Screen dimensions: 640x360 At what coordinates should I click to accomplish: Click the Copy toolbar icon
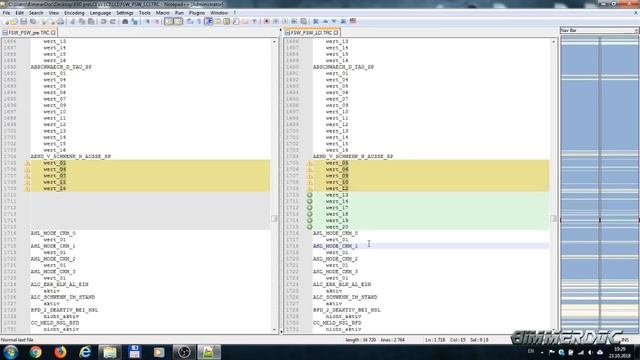click(x=82, y=21)
